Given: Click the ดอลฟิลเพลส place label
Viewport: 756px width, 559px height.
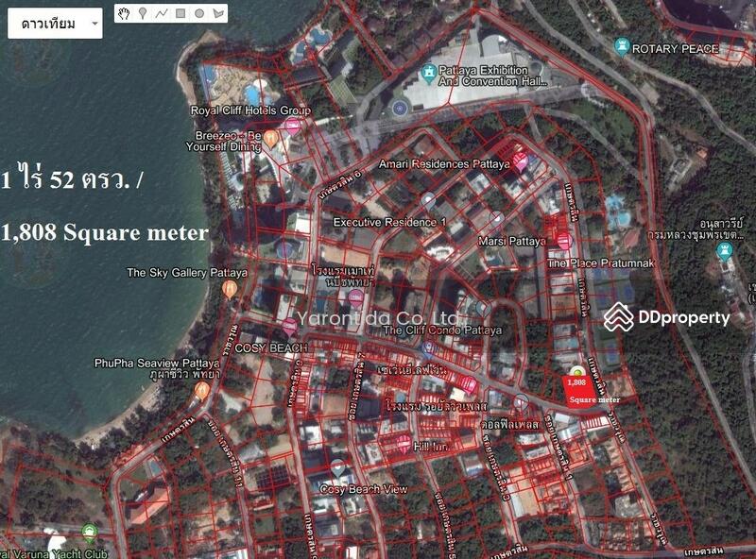Looking at the screenshot, I should point(510,425).
